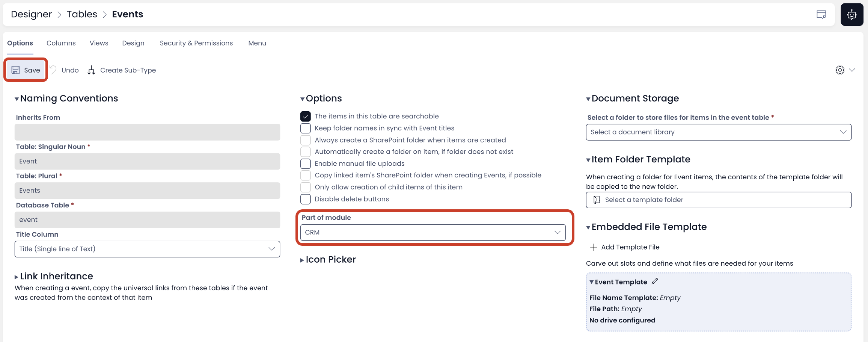The image size is (868, 342).
Task: Open the assistant robot icon button
Action: click(x=852, y=15)
